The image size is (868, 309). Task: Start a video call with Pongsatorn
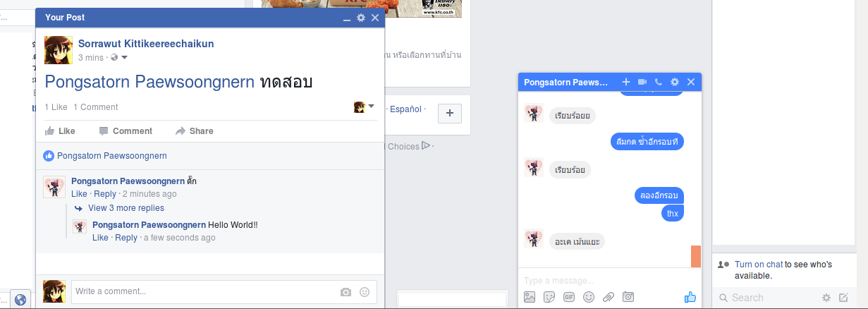click(x=642, y=83)
